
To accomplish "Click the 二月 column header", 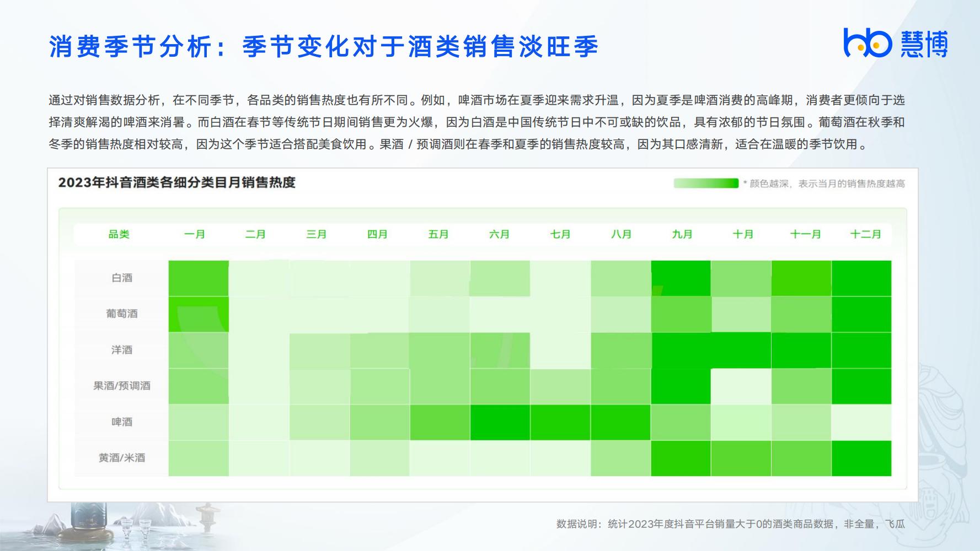I will [x=255, y=234].
